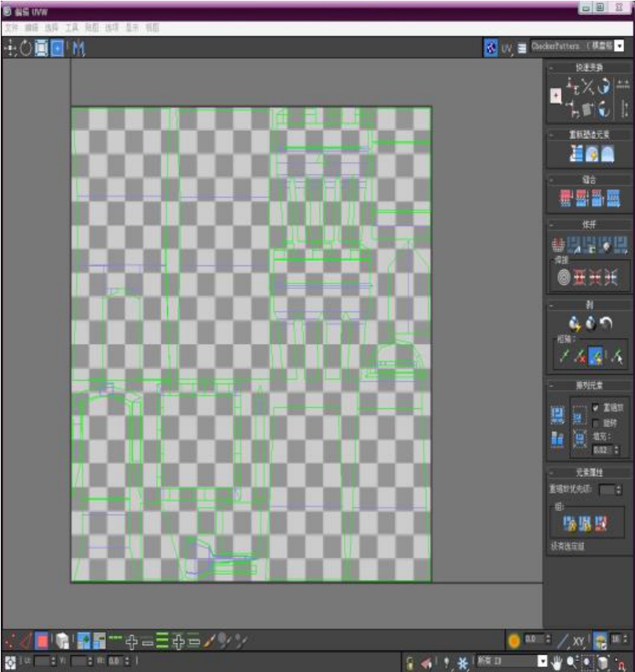Click the W value 0.0 input field

pos(115,661)
